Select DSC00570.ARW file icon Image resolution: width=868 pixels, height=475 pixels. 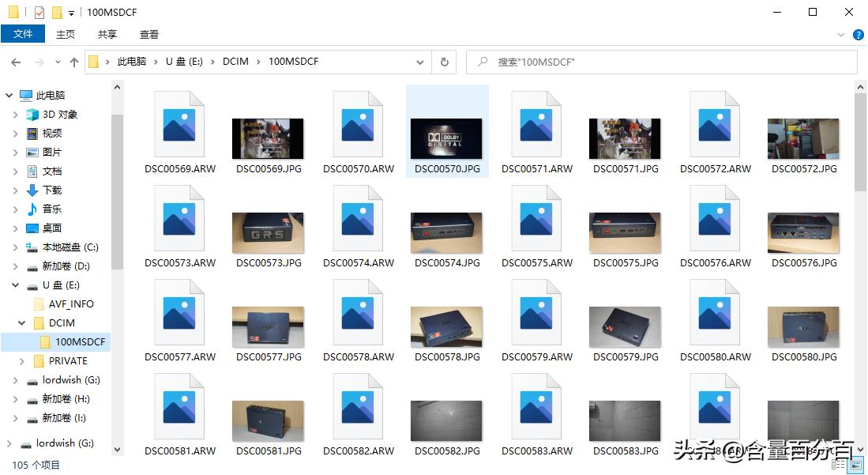tap(358, 125)
